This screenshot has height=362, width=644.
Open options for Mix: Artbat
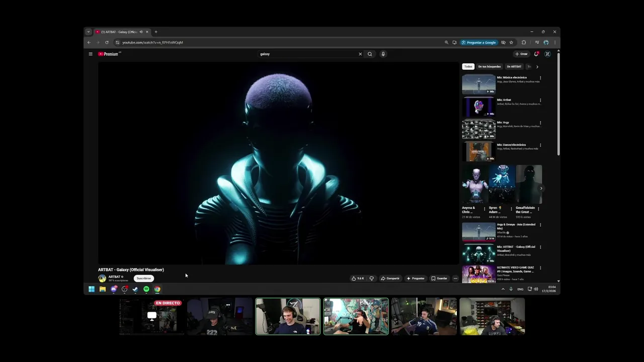tap(540, 100)
